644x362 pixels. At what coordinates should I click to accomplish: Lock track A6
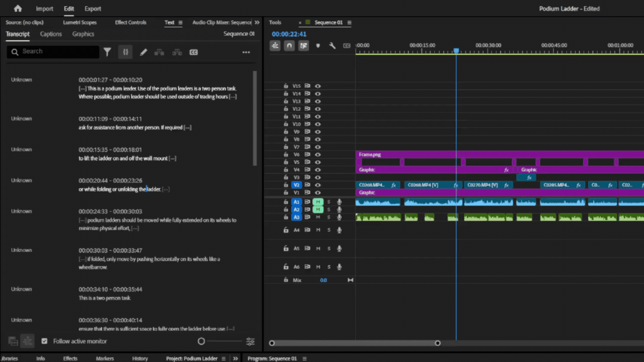pos(286,267)
